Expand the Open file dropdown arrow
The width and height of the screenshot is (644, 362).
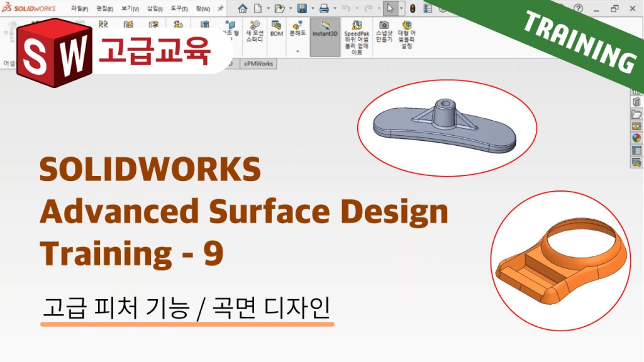point(291,9)
